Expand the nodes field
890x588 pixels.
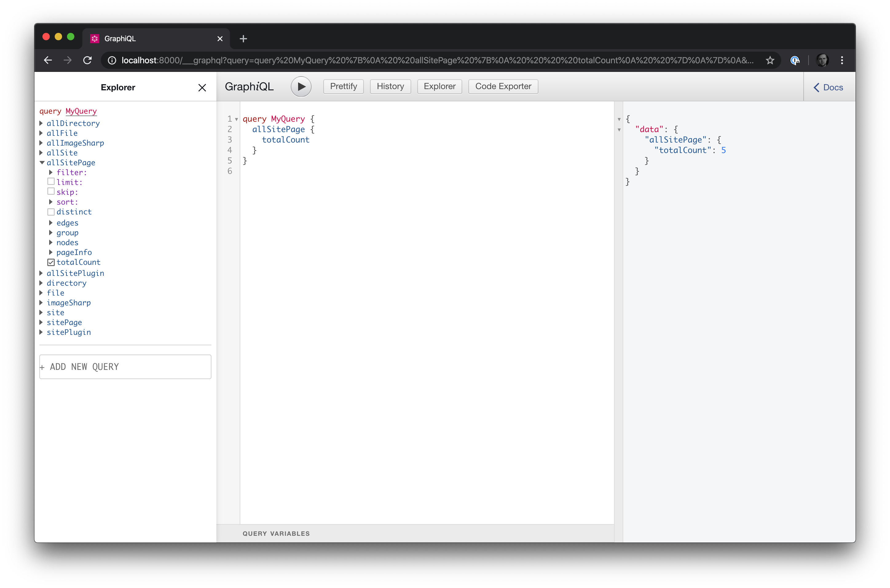51,242
